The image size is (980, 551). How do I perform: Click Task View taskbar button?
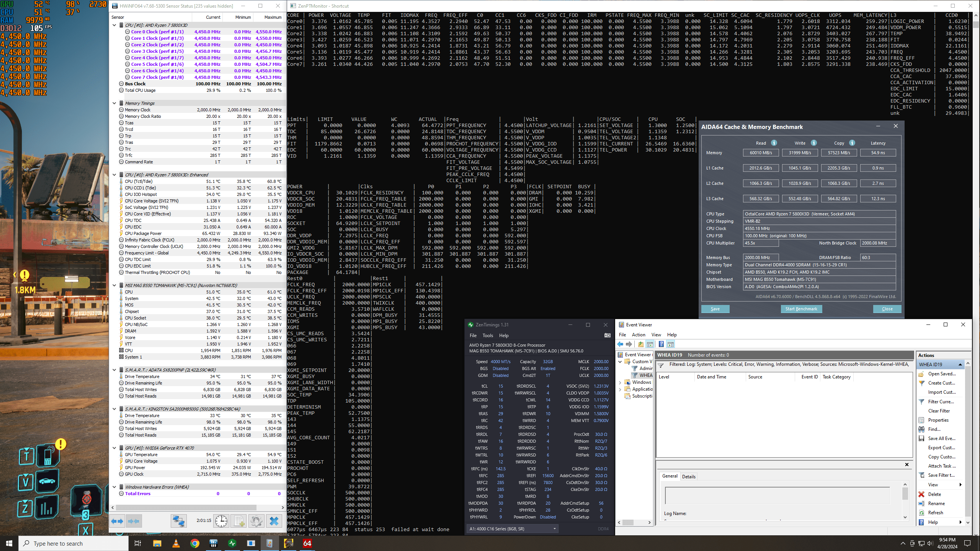click(x=138, y=543)
